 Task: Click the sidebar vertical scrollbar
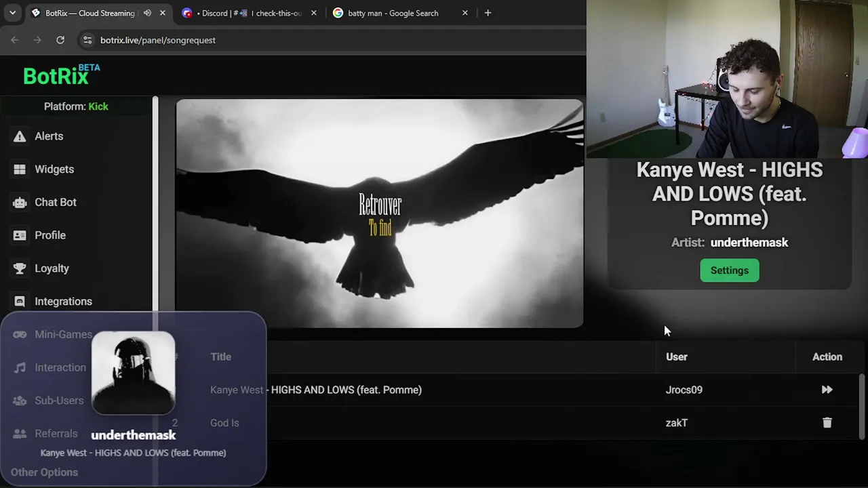(155, 291)
